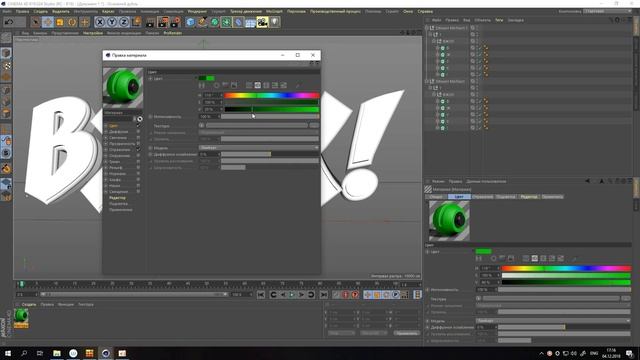Collapse the Цвет color section in the Attribute Manager
Image resolution: width=640 pixels, height=360 pixels.
428,252
